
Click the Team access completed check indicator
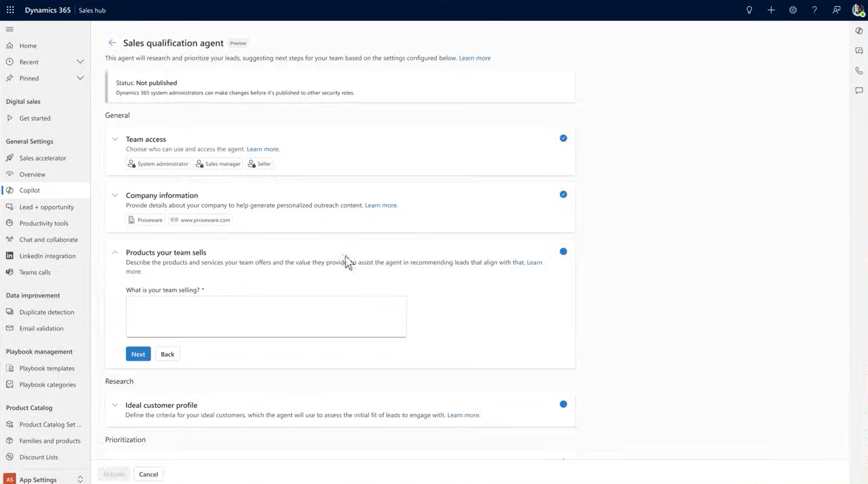pyautogui.click(x=563, y=138)
